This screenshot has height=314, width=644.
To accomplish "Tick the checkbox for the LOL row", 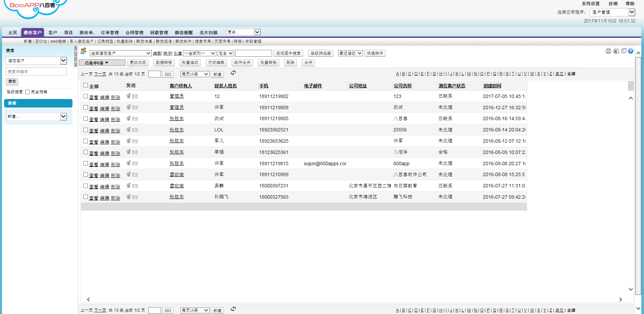I will pyautogui.click(x=86, y=130).
